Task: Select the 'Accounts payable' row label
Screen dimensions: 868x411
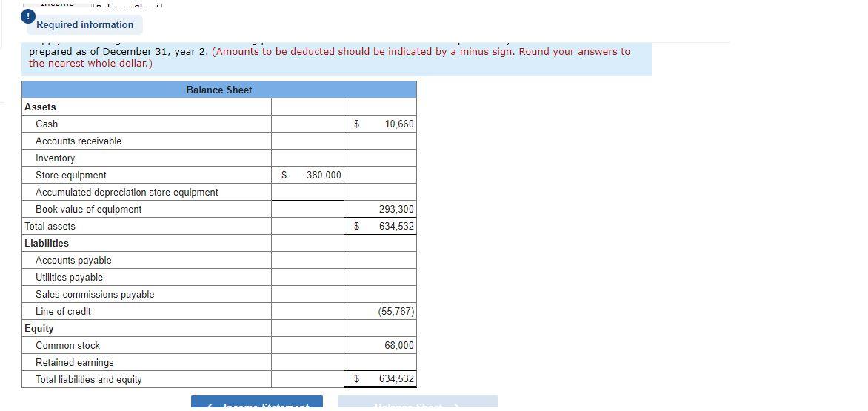Action: pyautogui.click(x=73, y=261)
